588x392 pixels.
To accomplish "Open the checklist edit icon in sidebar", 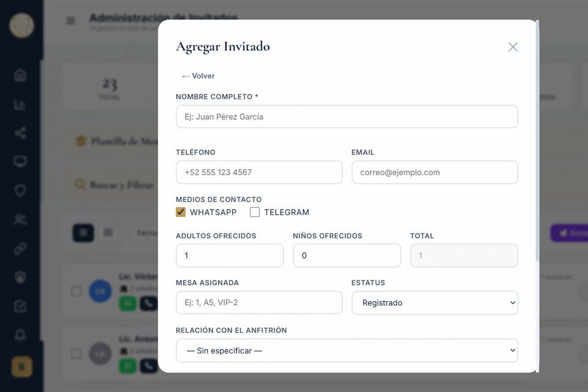I will [x=20, y=306].
